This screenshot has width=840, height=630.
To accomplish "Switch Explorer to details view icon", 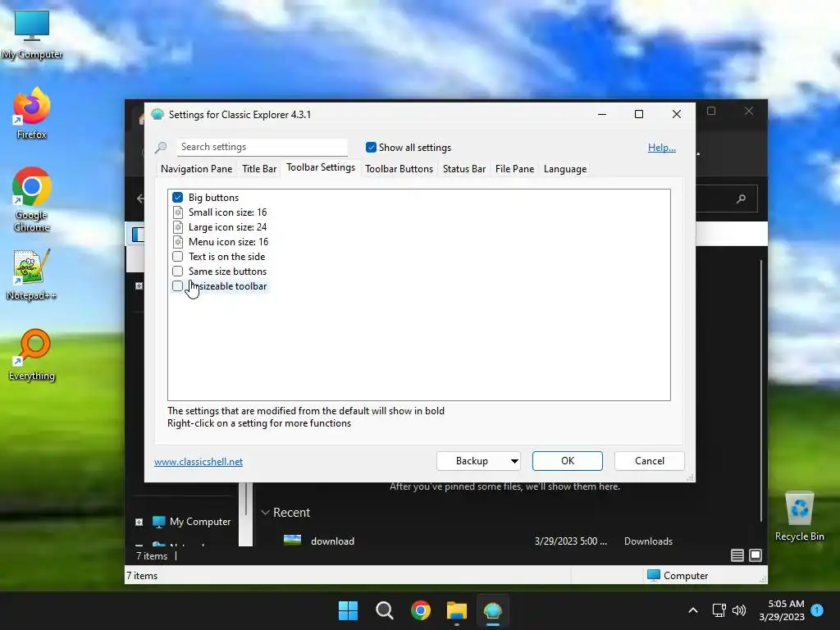I will pyautogui.click(x=737, y=555).
